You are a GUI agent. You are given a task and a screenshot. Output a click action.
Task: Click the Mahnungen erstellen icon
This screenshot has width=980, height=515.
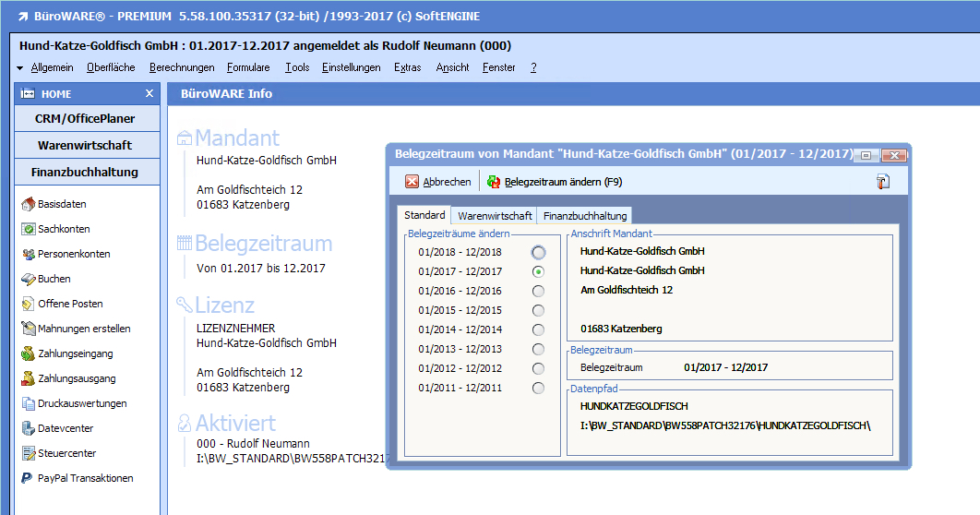click(29, 329)
